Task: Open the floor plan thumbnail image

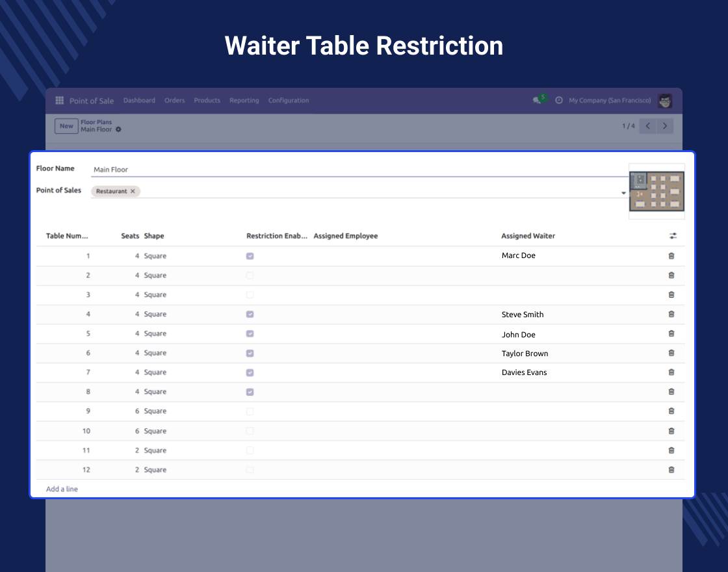Action: [x=656, y=191]
